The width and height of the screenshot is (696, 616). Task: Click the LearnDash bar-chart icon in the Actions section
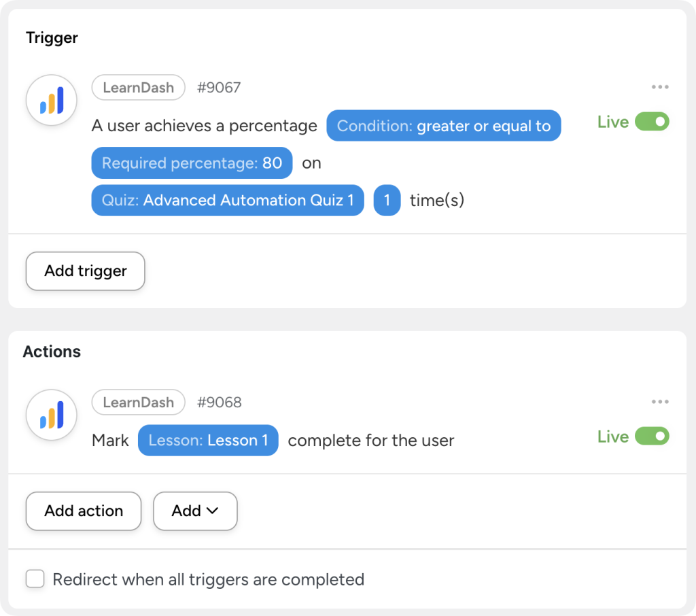51,414
